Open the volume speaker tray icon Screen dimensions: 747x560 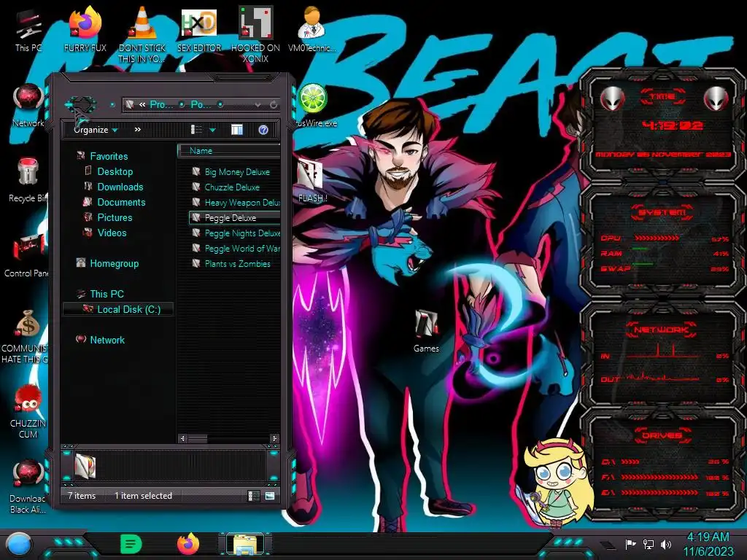pos(666,544)
